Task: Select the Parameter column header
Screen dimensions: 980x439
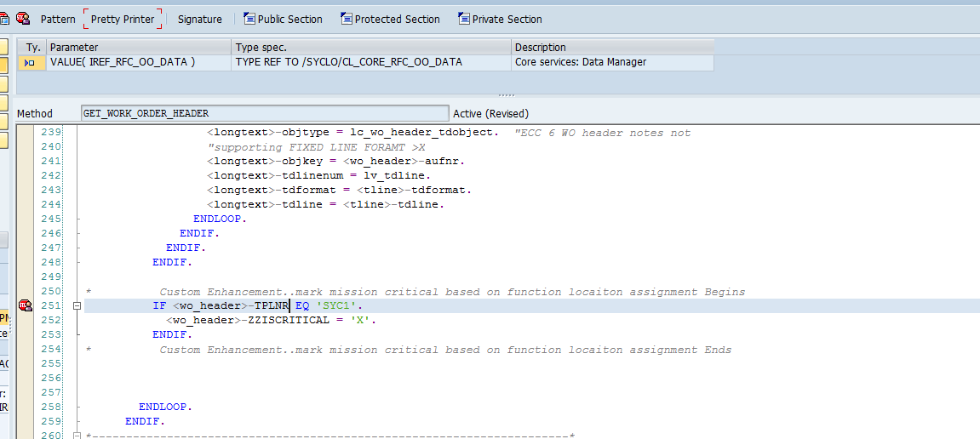Action: (139, 48)
